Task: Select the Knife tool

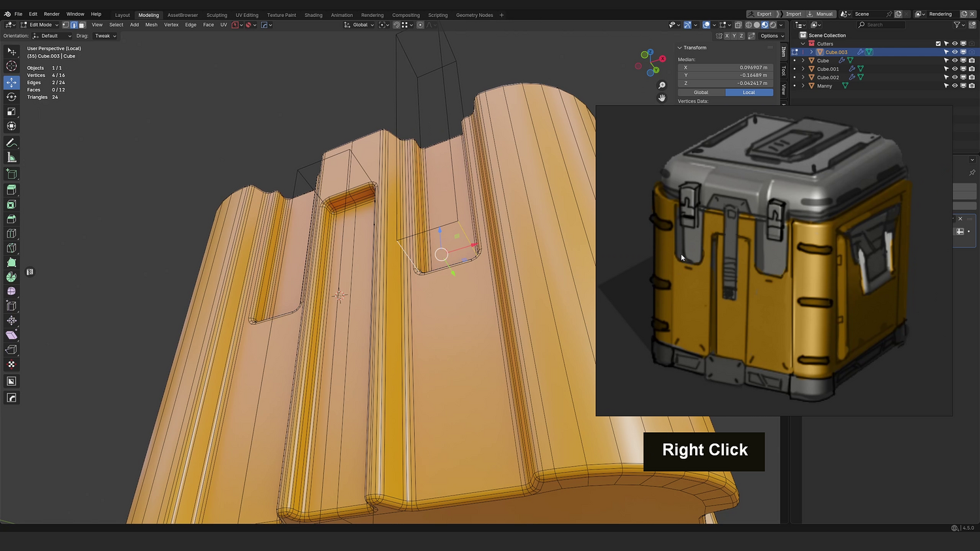Action: coord(11,248)
